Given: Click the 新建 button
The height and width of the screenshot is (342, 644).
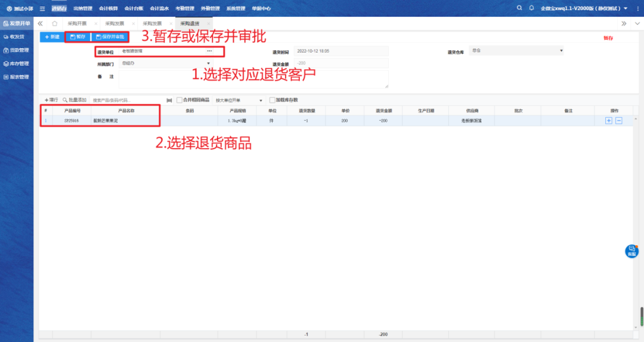Looking at the screenshot, I should 51,37.
